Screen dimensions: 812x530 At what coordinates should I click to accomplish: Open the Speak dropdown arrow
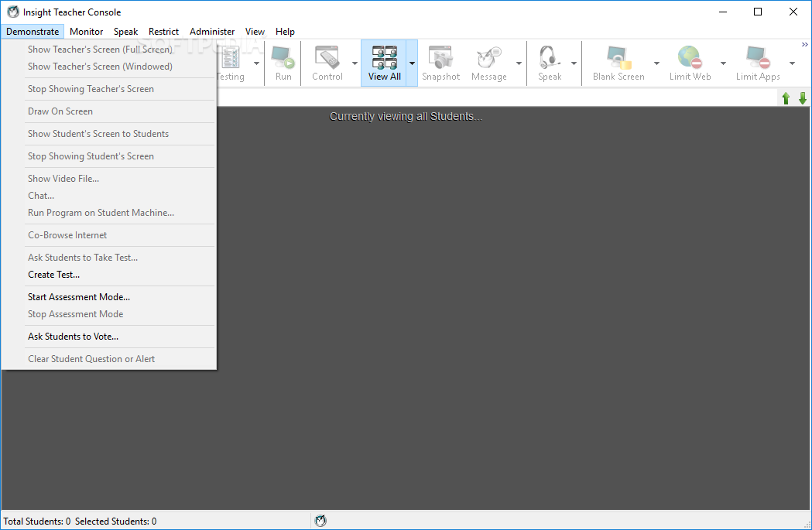pos(574,63)
